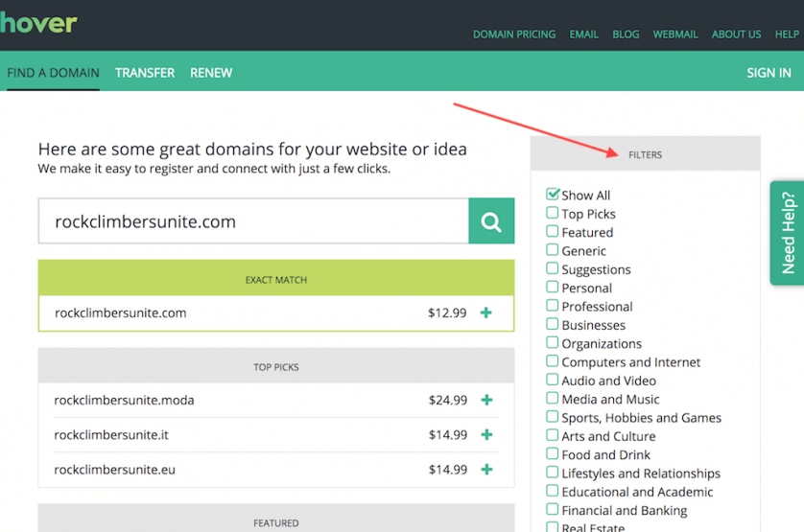Click the Exact Match section header

[276, 278]
